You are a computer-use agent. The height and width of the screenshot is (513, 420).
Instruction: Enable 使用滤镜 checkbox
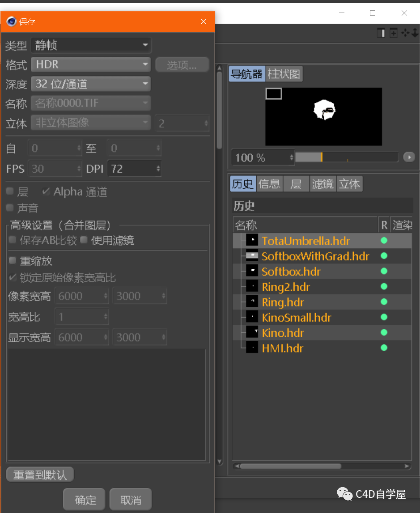pos(84,240)
